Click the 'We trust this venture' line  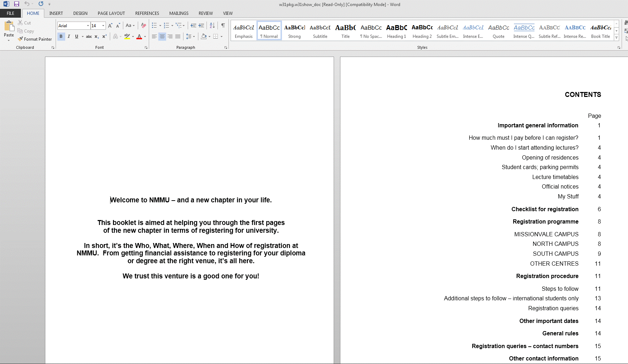tap(191, 276)
